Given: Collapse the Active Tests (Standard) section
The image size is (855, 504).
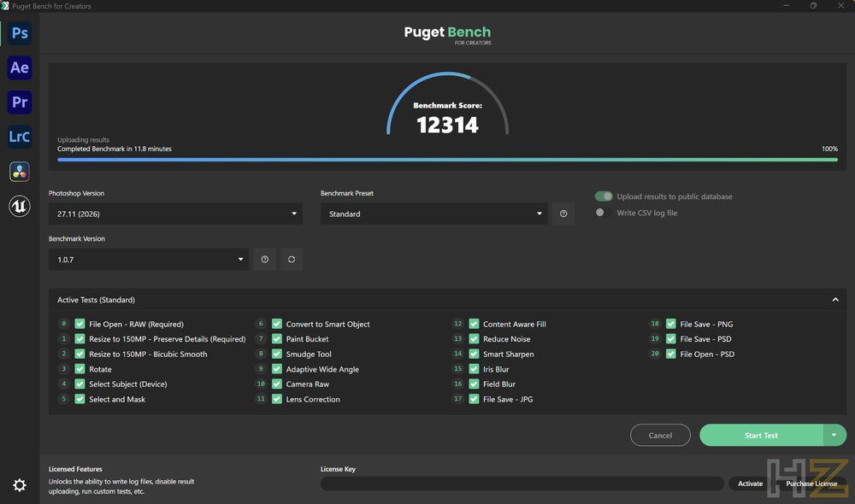Looking at the screenshot, I should click(x=834, y=300).
